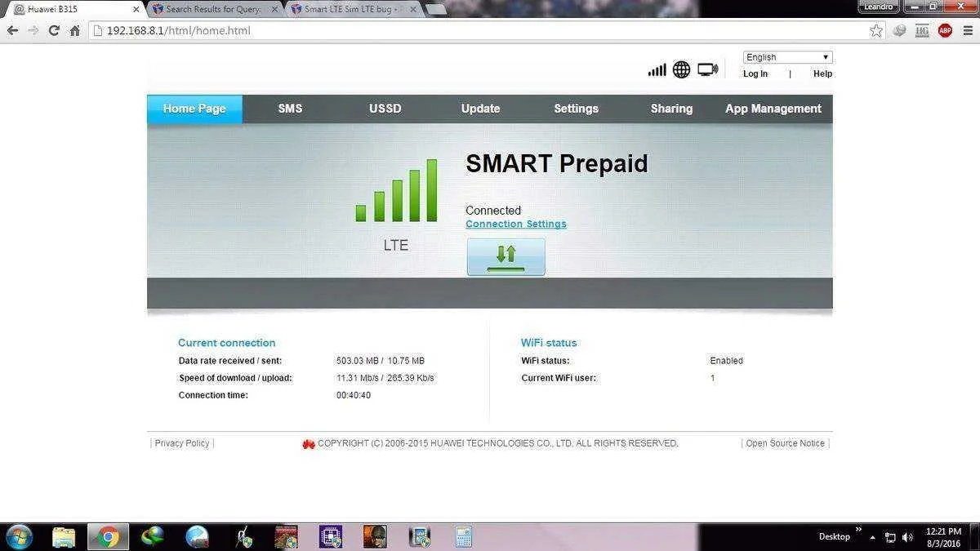Click the grey extension icon beside the star
The width and height of the screenshot is (980, 551).
(x=899, y=30)
